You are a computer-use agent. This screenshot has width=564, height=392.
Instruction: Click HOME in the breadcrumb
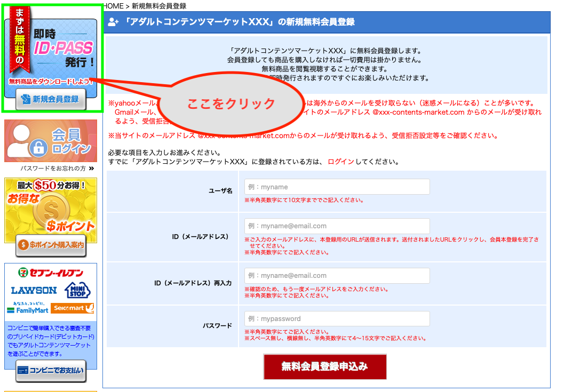(x=112, y=6)
